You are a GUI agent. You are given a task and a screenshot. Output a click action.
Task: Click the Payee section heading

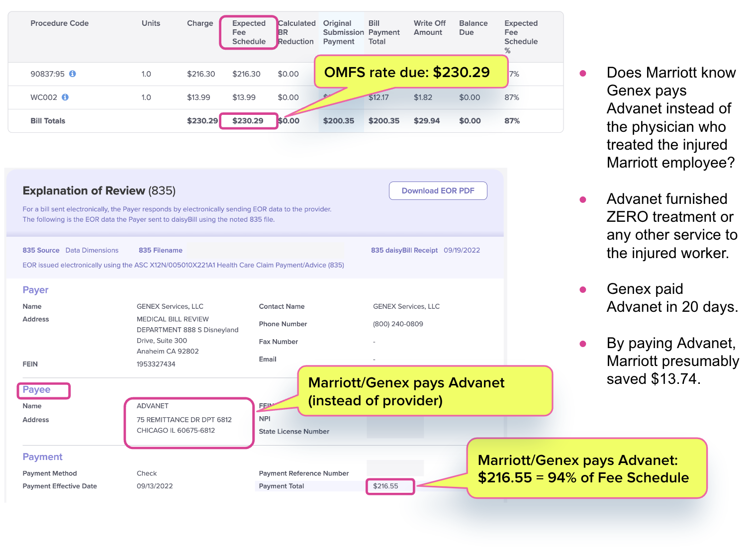(36, 389)
